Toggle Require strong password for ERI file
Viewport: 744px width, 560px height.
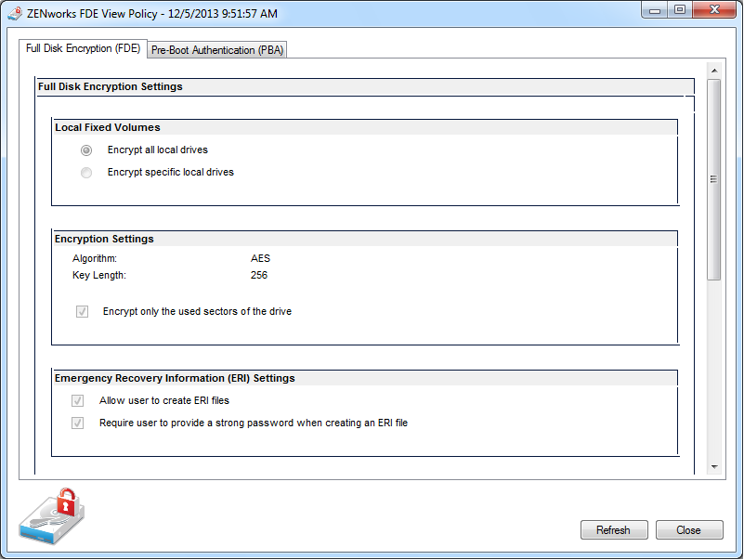click(78, 423)
